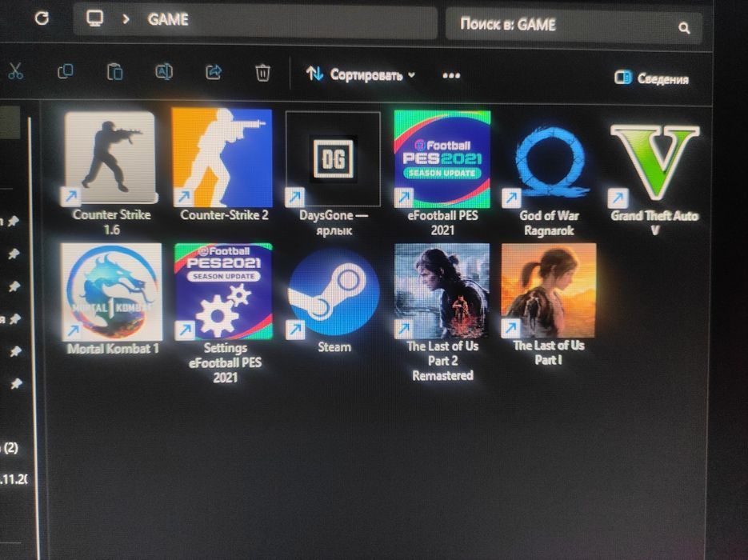The height and width of the screenshot is (560, 748).
Task: Select the Counter-Strike 2 shortcut icon
Action: point(222,158)
